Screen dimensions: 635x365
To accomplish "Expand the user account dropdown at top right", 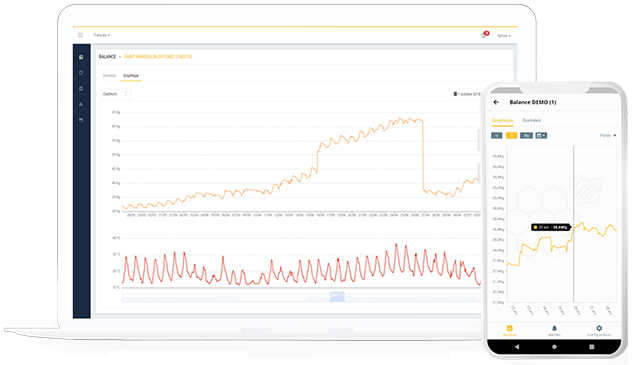I will (x=504, y=36).
